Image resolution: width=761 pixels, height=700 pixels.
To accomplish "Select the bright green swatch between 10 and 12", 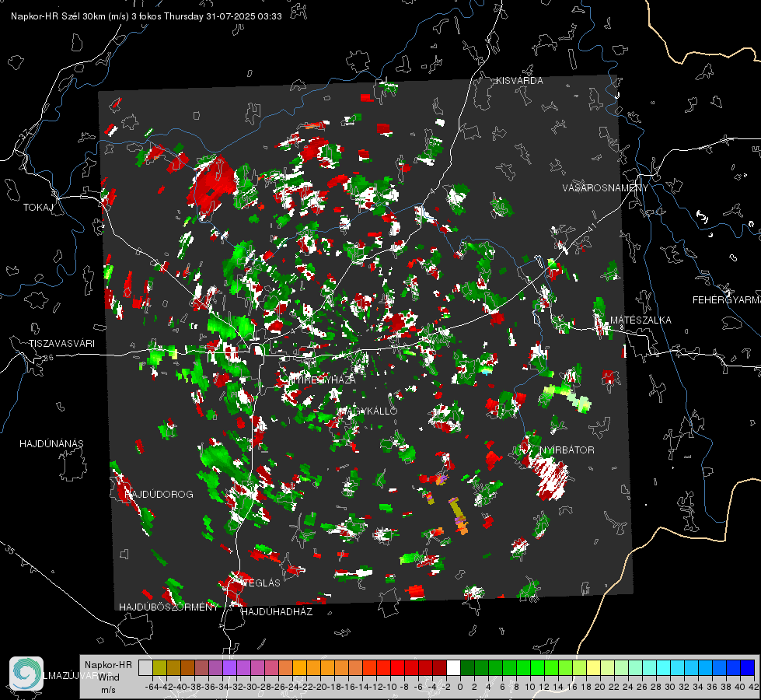I will pyautogui.click(x=537, y=667).
